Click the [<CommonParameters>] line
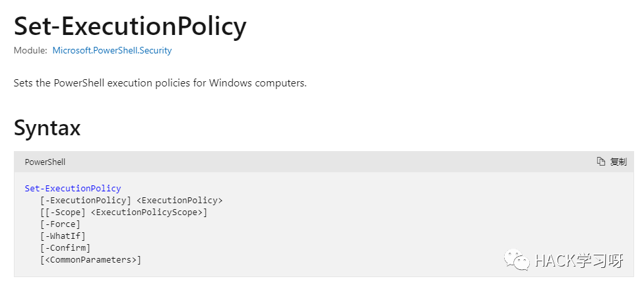 91,260
